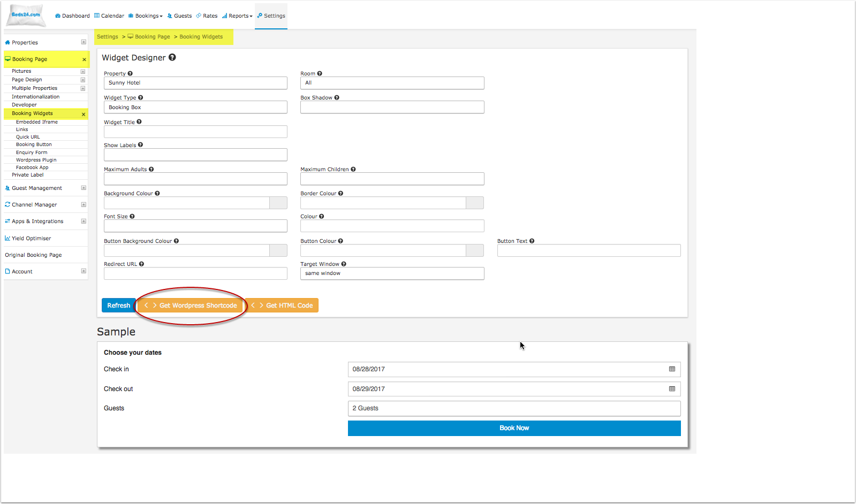Click the Refresh button
The width and height of the screenshot is (856, 504).
point(118,306)
